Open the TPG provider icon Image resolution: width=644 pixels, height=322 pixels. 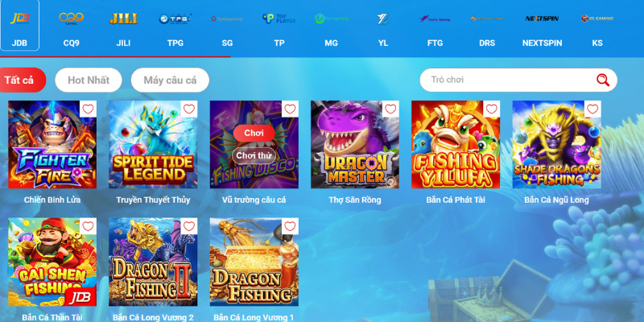175,19
